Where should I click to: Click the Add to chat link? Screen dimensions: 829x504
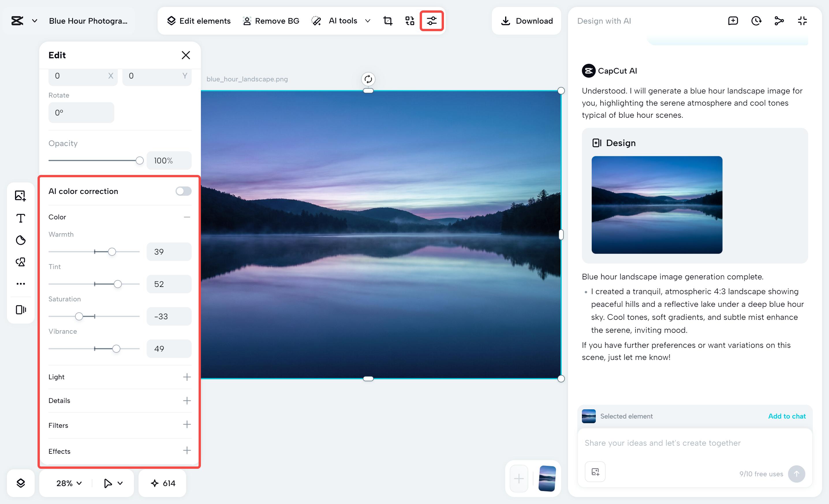coord(787,416)
